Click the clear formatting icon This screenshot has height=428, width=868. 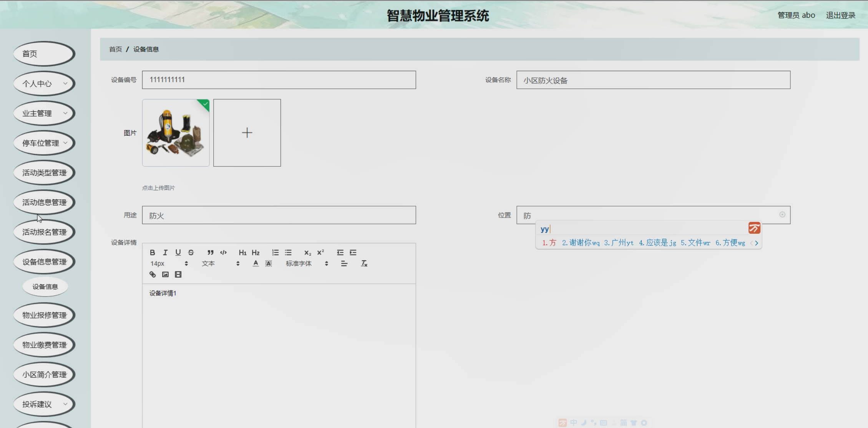tap(364, 264)
